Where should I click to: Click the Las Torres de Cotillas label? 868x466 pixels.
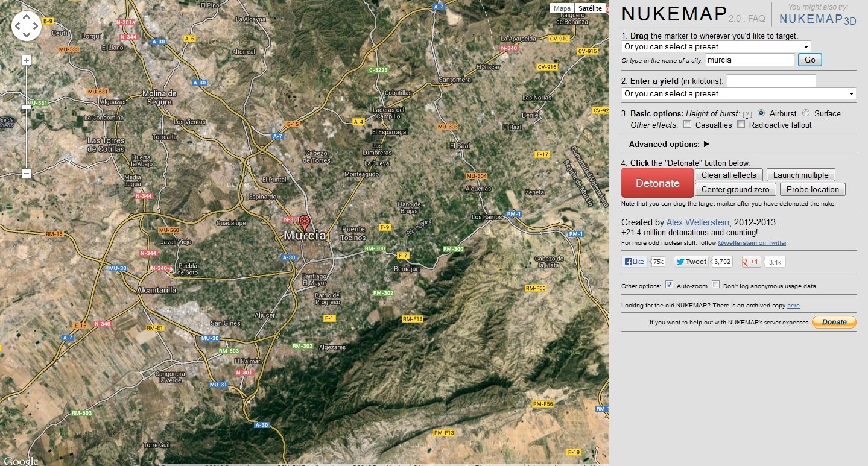coord(106,145)
